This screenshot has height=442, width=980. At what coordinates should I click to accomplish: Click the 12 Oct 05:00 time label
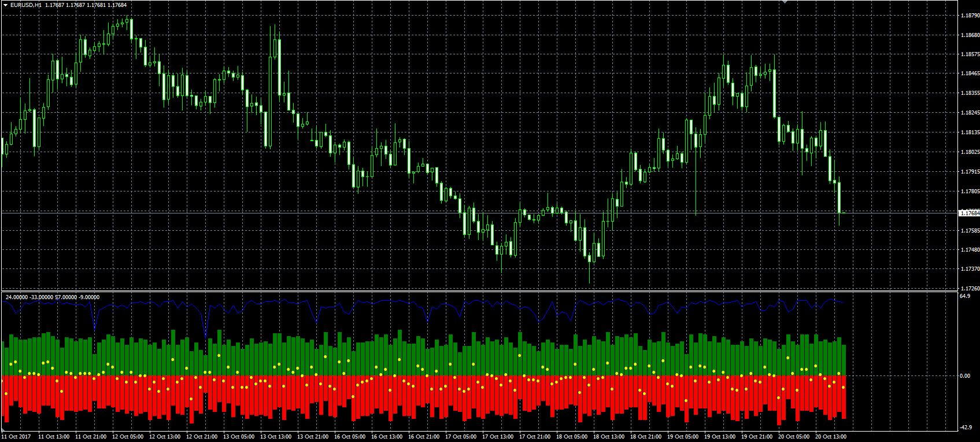[128, 437]
